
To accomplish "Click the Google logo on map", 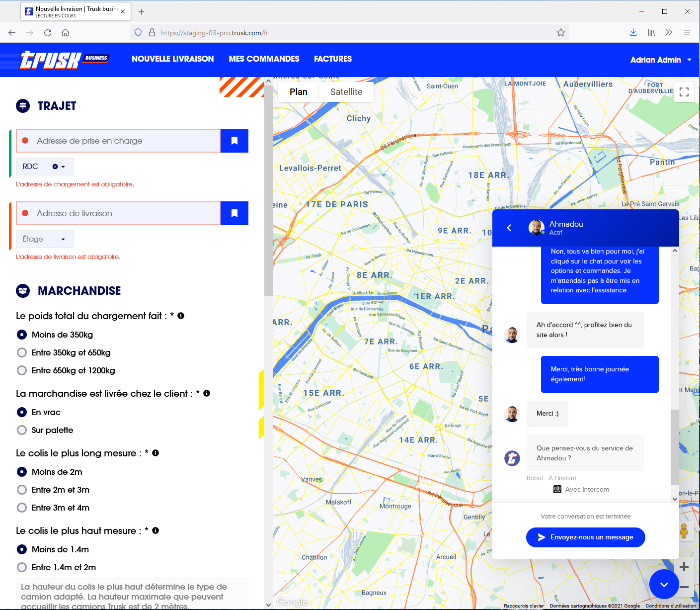I will pyautogui.click(x=292, y=602).
